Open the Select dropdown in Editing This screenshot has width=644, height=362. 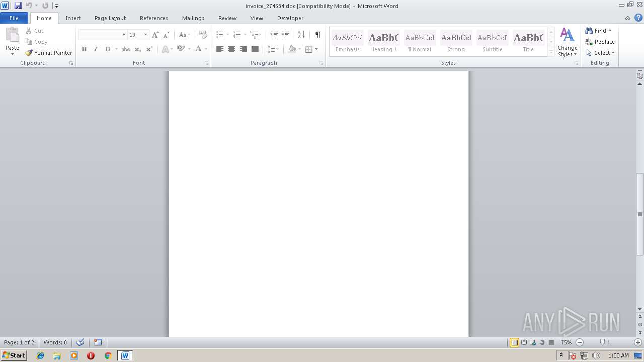pyautogui.click(x=600, y=53)
